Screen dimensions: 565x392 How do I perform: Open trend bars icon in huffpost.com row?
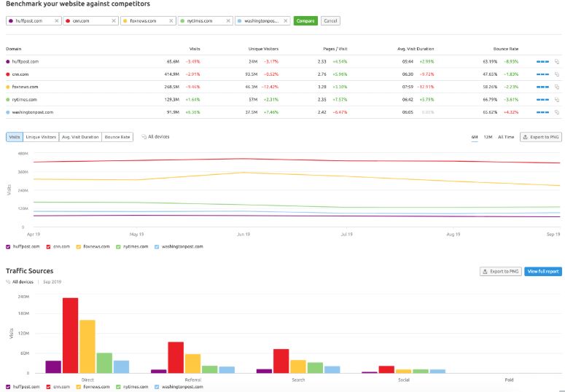click(542, 62)
